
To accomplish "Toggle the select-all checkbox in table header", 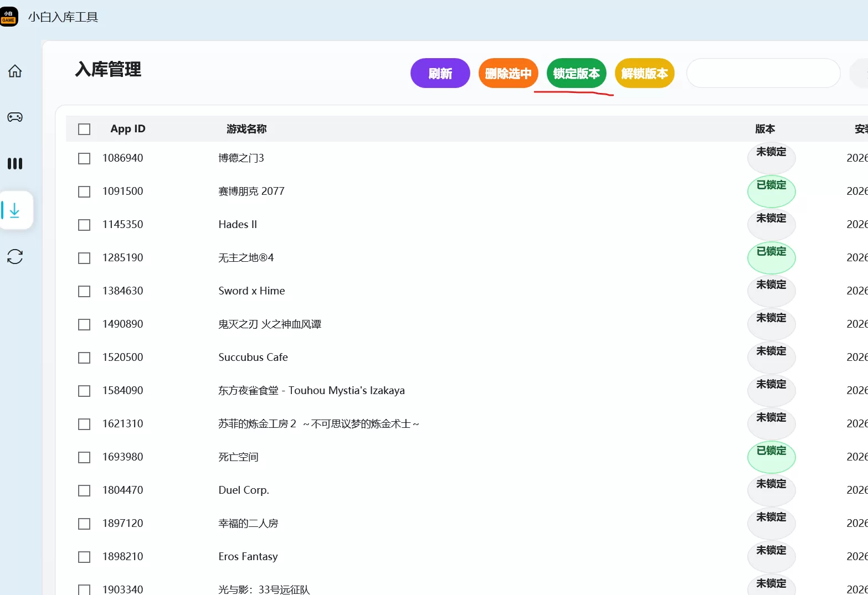I will pyautogui.click(x=84, y=128).
